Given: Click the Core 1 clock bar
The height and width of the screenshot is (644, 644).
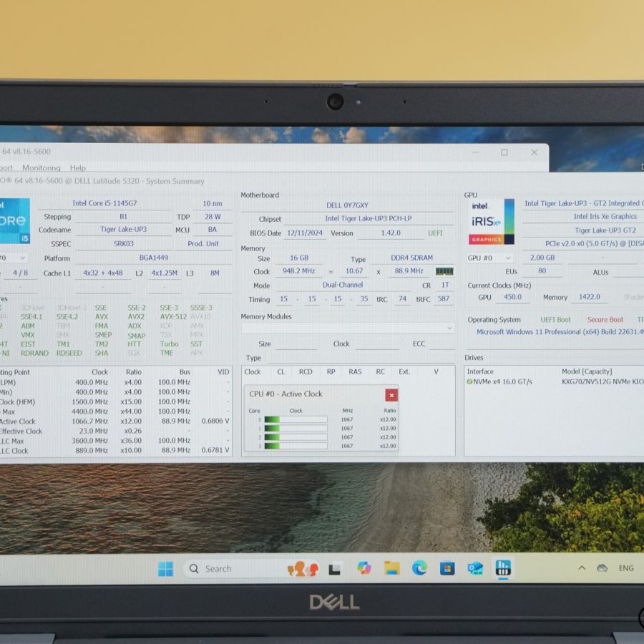Looking at the screenshot, I should click(x=296, y=429).
